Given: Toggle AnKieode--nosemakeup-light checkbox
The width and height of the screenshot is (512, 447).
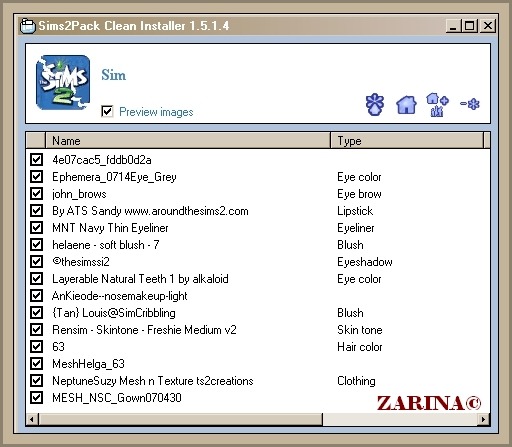Looking at the screenshot, I should click(x=36, y=296).
